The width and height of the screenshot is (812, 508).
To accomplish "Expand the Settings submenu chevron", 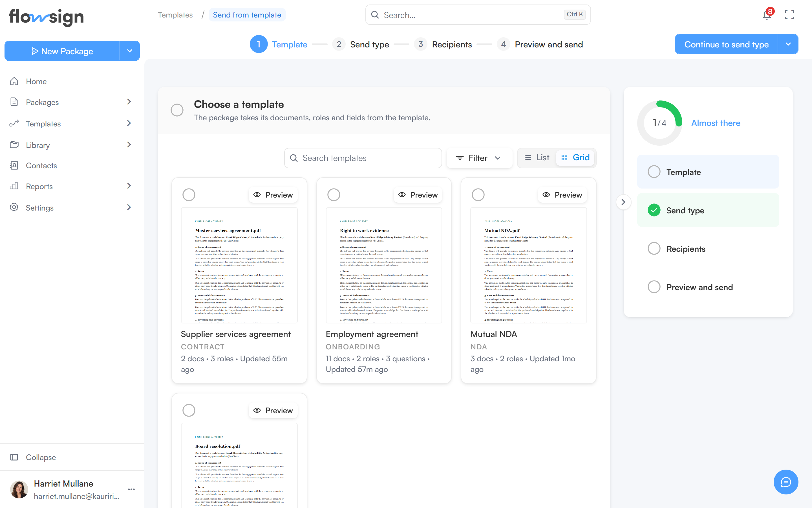I will point(129,207).
